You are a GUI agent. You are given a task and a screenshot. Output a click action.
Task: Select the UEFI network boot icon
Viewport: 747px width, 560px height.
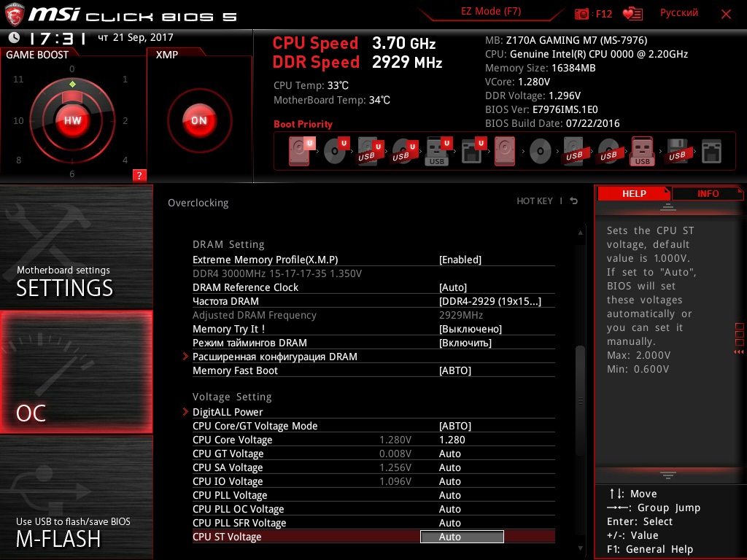pyautogui.click(x=473, y=152)
